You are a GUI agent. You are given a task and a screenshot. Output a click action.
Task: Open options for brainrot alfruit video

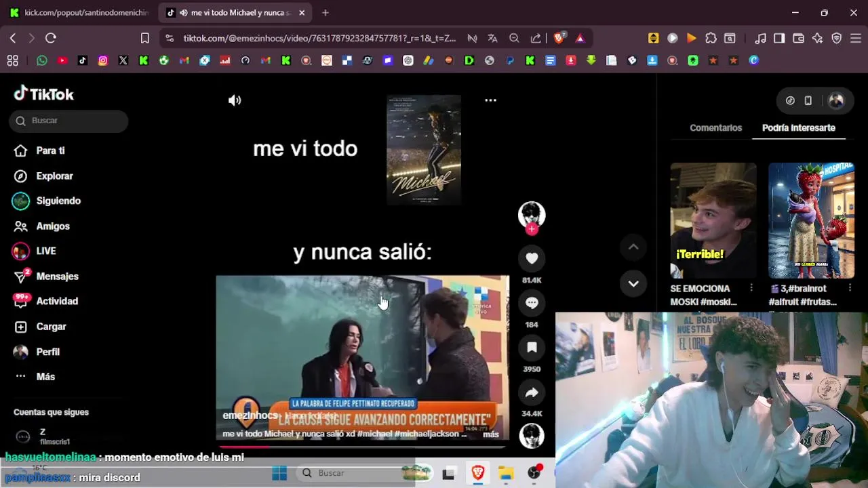pos(850,288)
